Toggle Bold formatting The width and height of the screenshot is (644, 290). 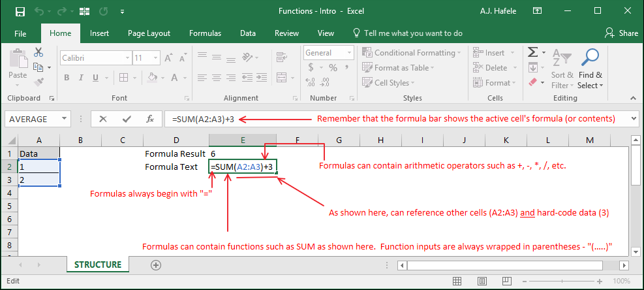tap(67, 77)
